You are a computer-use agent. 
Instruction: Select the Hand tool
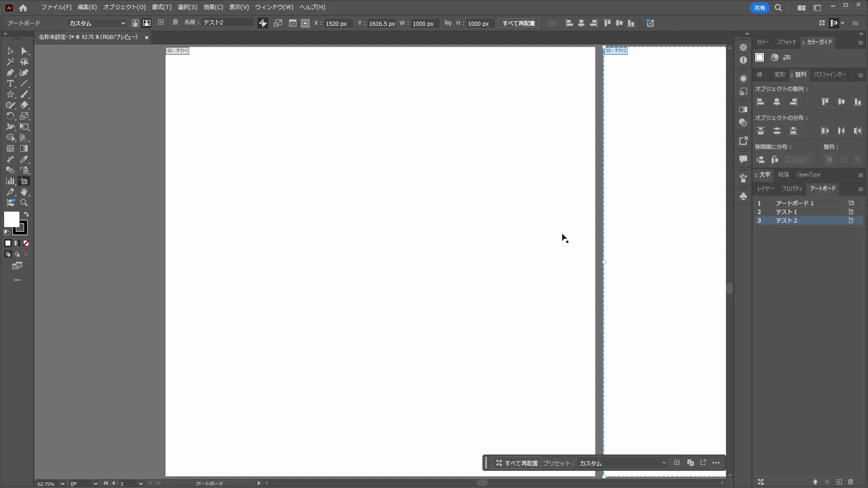[x=24, y=192]
